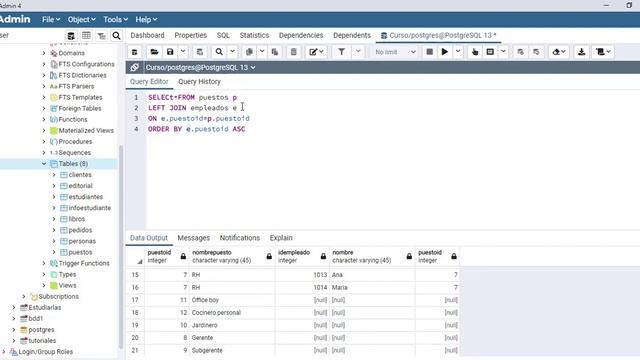Open the Clear eraser dropdown
Viewport: 640px width, 360px height.
point(559,52)
